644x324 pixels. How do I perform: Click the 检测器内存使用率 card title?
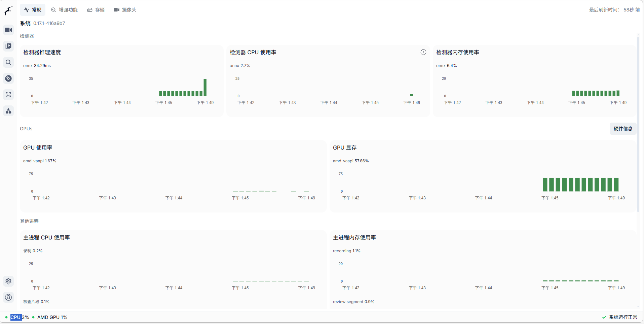click(x=458, y=52)
